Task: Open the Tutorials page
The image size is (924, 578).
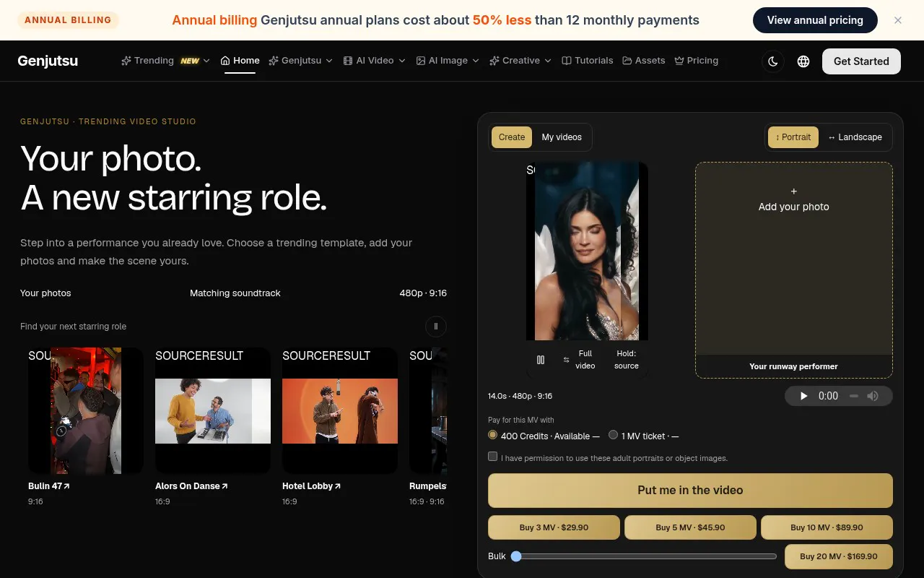Action: click(x=588, y=61)
